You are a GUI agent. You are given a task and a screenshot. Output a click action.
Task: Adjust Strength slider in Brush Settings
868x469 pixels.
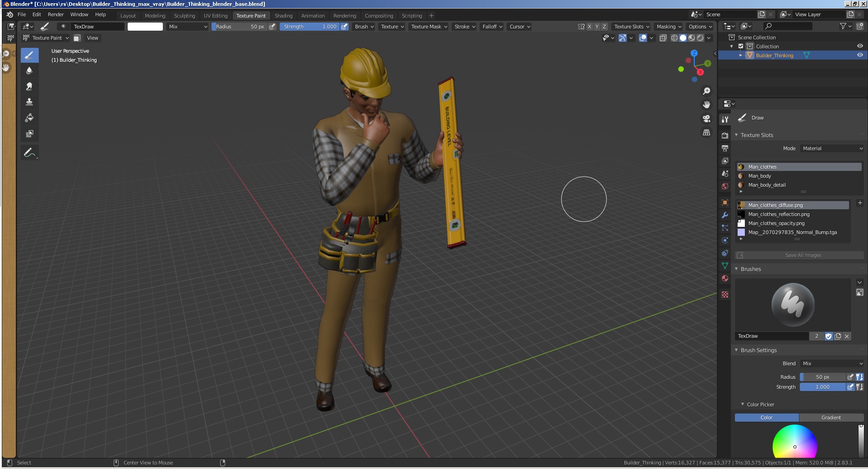pos(823,387)
